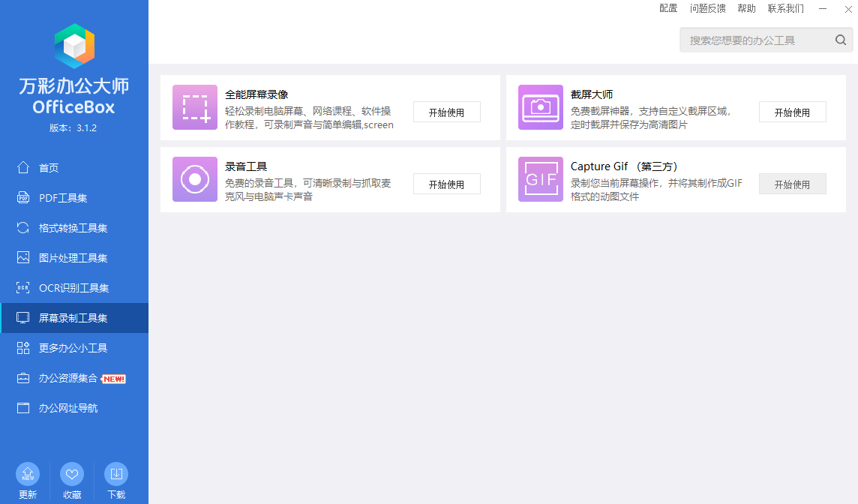Open 更多办公小工具 category
858x504 pixels.
point(73,348)
